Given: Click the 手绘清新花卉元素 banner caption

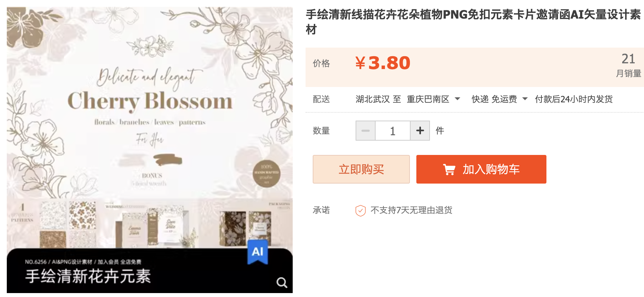Looking at the screenshot, I should coord(88,276).
